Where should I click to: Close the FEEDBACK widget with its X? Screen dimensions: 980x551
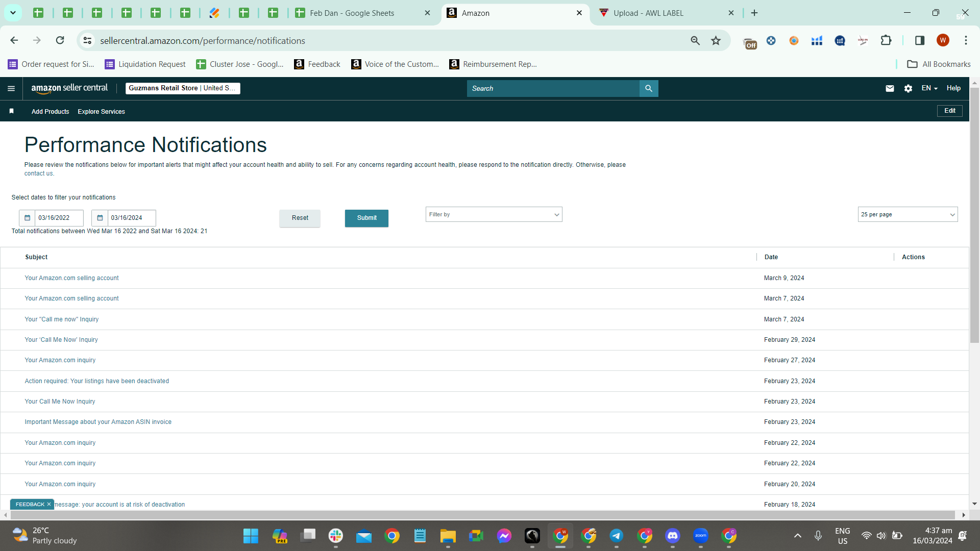tap(49, 504)
